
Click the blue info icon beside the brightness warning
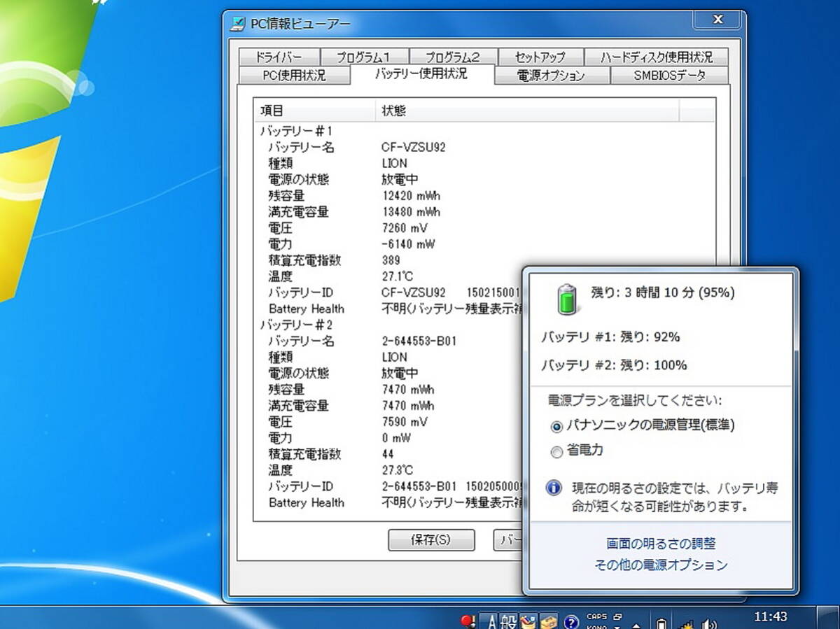coord(554,488)
